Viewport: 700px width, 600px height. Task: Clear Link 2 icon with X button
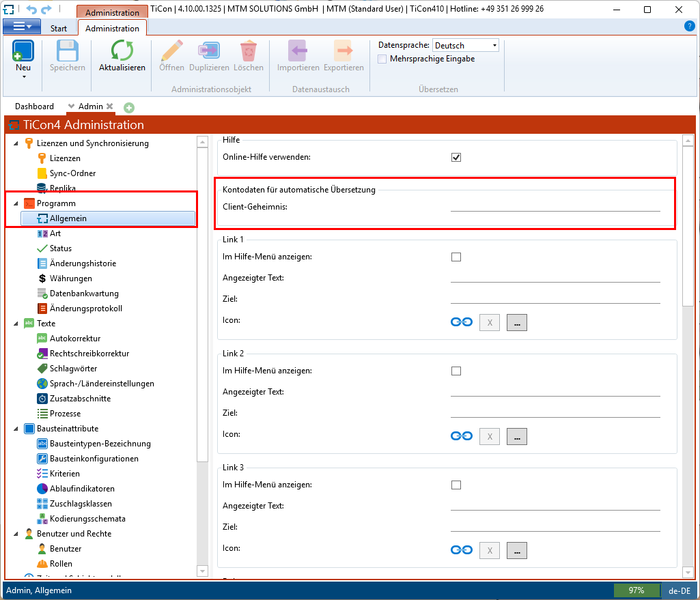pos(489,436)
